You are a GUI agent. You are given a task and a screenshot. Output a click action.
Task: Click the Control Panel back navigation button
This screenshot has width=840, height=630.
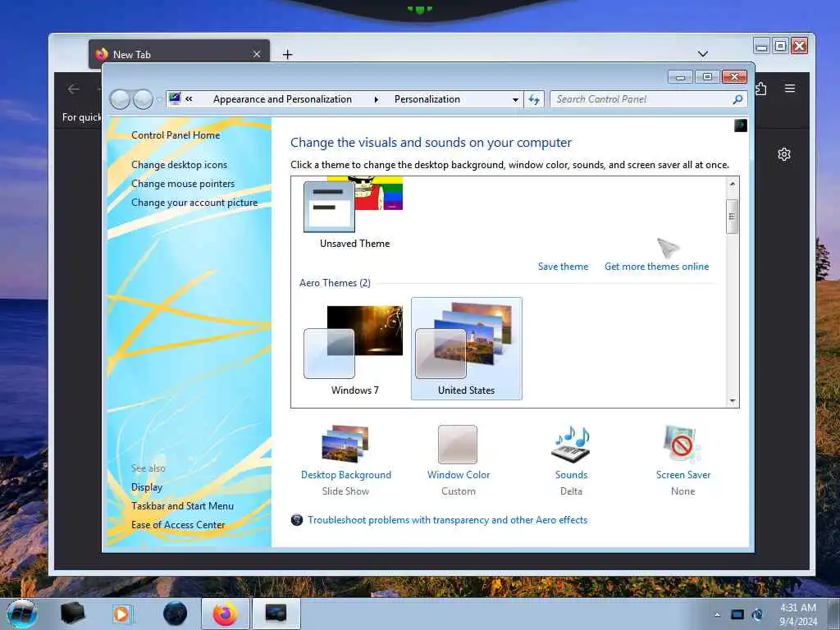click(x=120, y=99)
